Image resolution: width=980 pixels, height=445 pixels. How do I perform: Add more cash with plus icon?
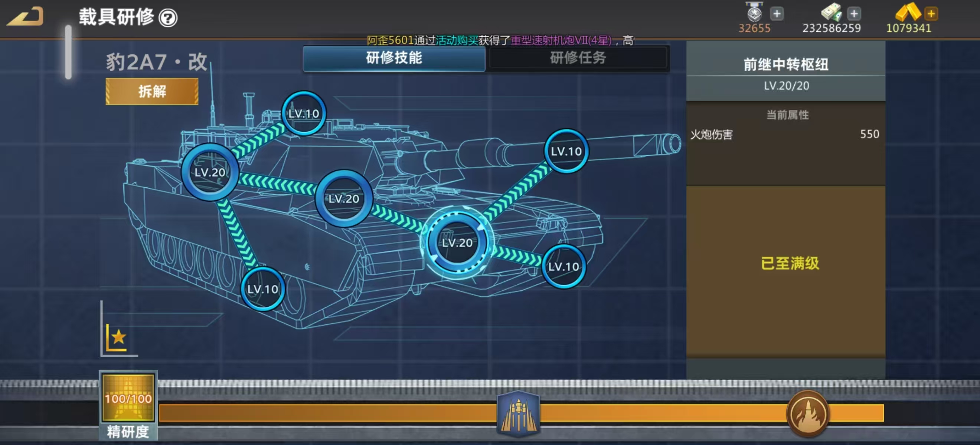tap(853, 14)
